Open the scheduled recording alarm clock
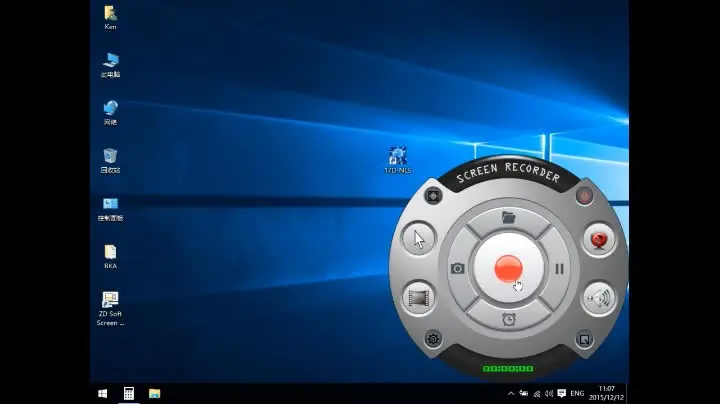Screen dimensions: 720x404 509,320
